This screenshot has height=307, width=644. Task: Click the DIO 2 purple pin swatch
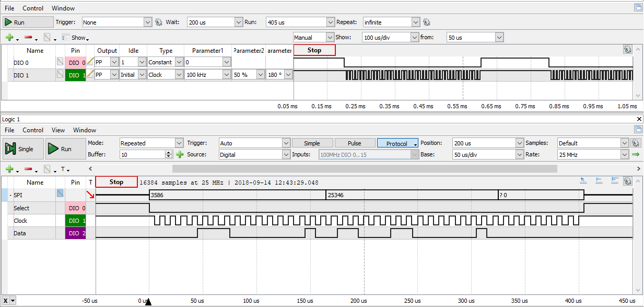coord(76,233)
